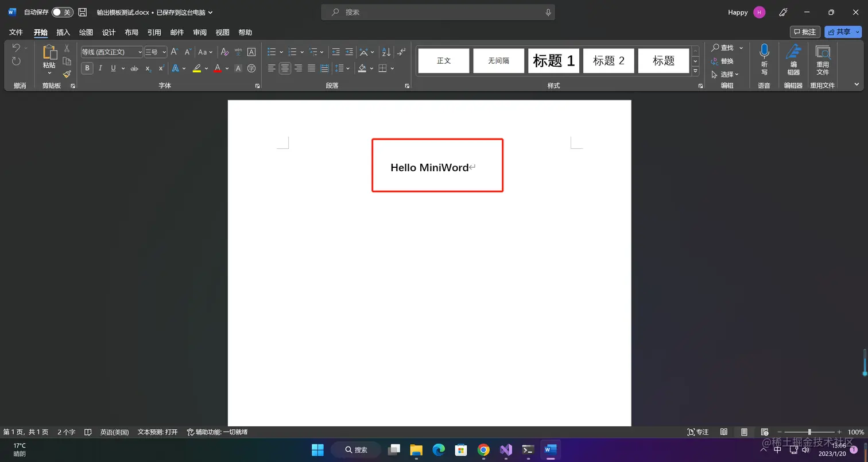The image size is (868, 462).
Task: Increase font size with the larger A
Action: coord(175,52)
